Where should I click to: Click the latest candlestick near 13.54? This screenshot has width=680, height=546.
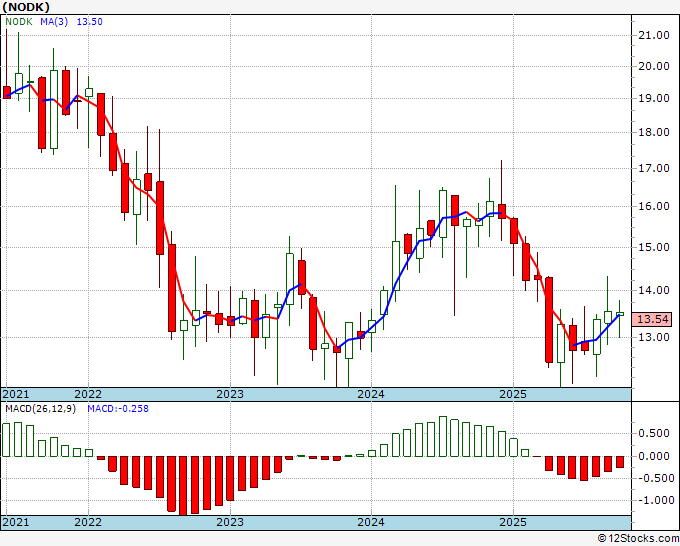[x=620, y=314]
